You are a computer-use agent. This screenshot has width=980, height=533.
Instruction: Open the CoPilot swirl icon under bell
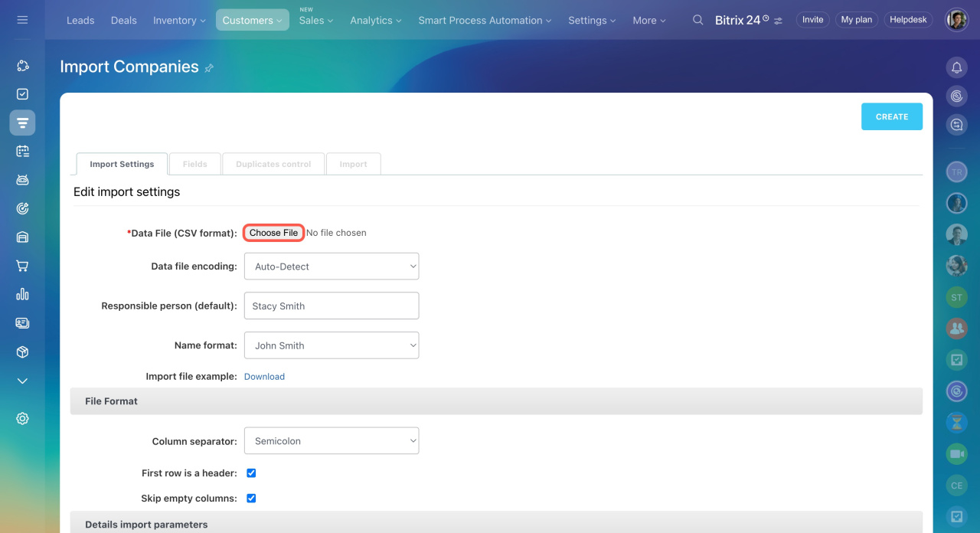coord(956,96)
